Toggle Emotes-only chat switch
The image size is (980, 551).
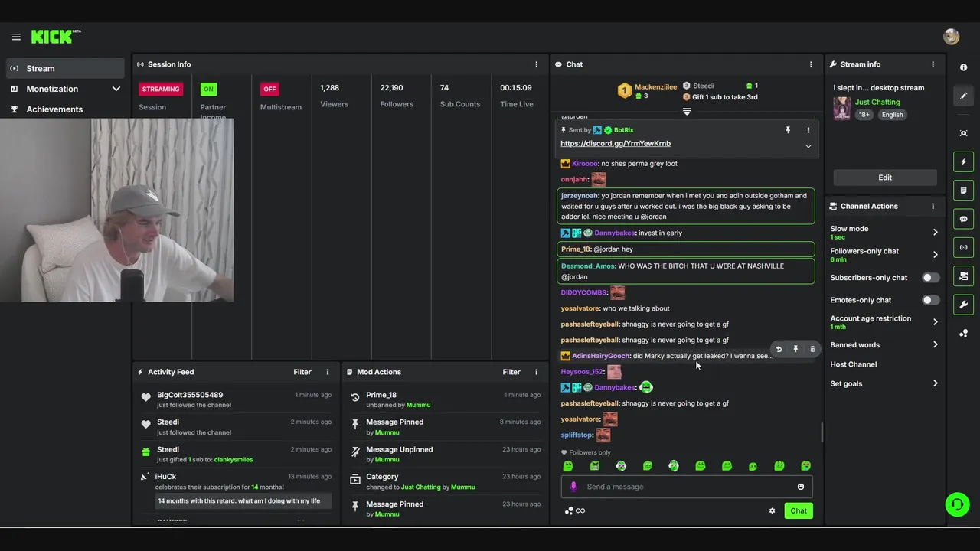[x=930, y=300]
